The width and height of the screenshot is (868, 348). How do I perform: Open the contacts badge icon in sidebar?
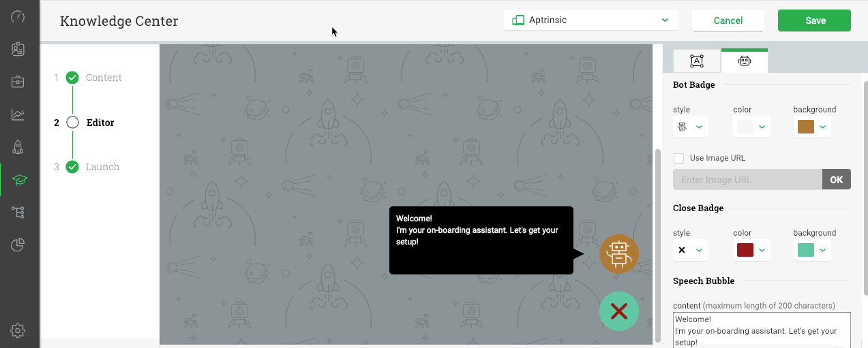pyautogui.click(x=18, y=49)
